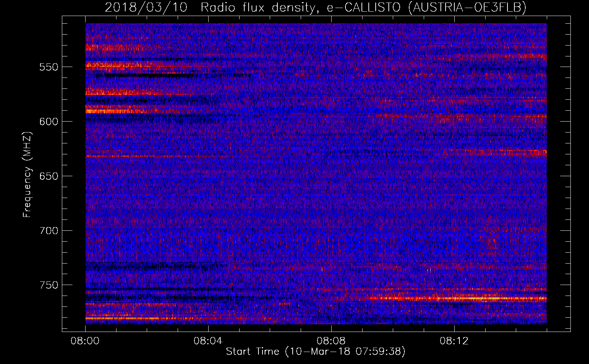This screenshot has height=364, width=589.
Task: Click the 750 frequency tick label
Action: pyautogui.click(x=49, y=285)
